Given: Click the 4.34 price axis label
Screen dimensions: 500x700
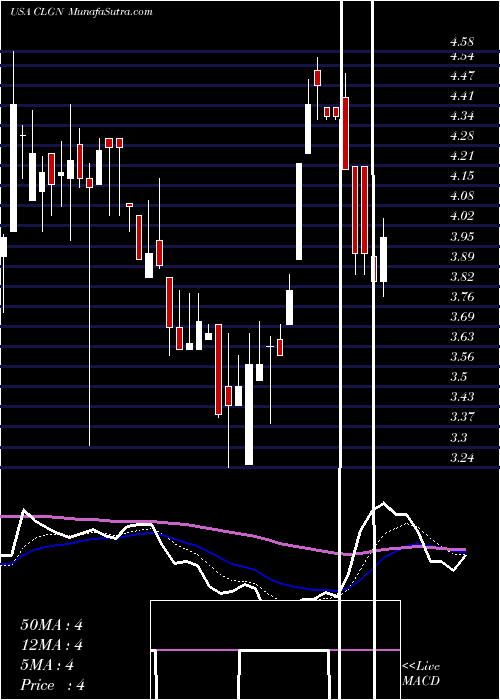Looking at the screenshot, I should tap(462, 116).
